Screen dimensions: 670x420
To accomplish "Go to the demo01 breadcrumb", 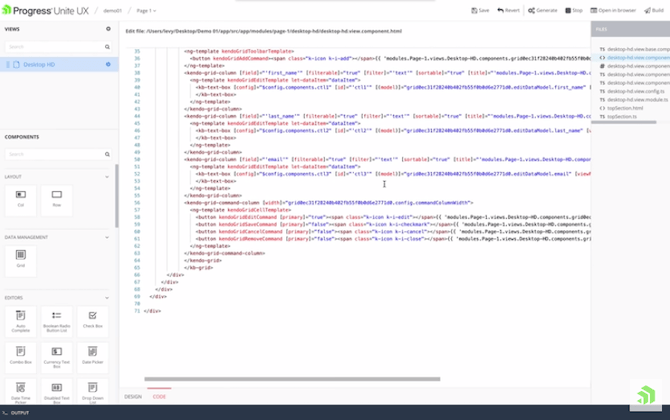I will 112,11.
